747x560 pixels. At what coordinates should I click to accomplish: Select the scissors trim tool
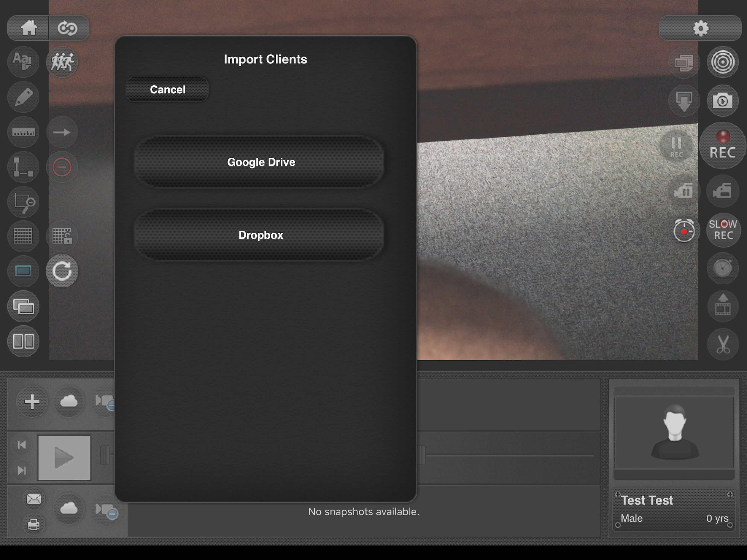723,344
